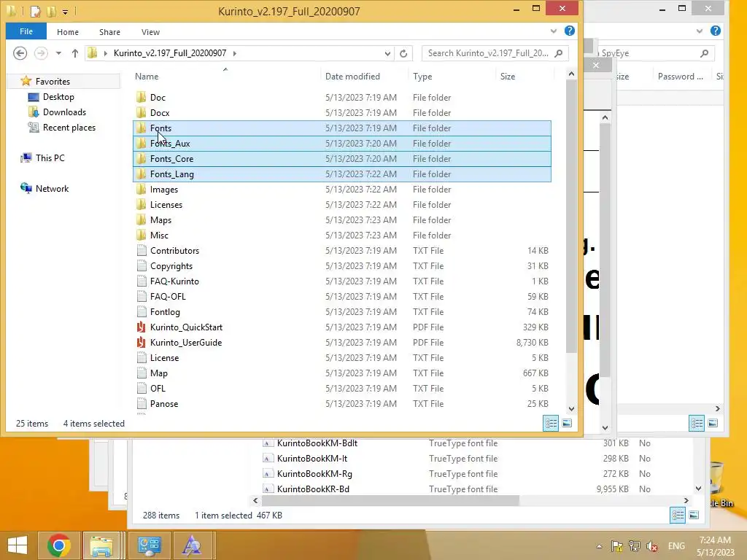
Task: Select the FAQ-Kurinto text file
Action: (x=341, y=281)
